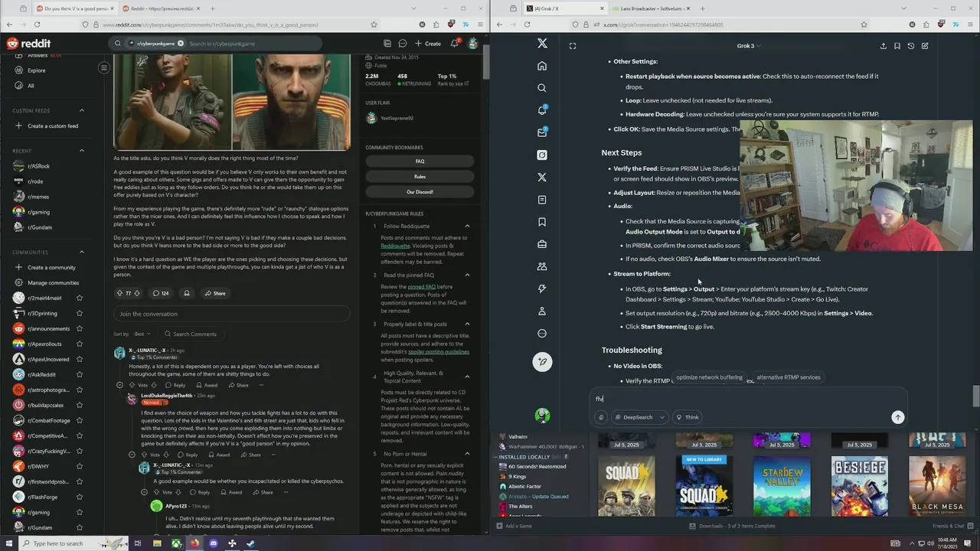This screenshot has width=980, height=551.
Task: Collapse Communities section in sidebar
Action: [82, 252]
